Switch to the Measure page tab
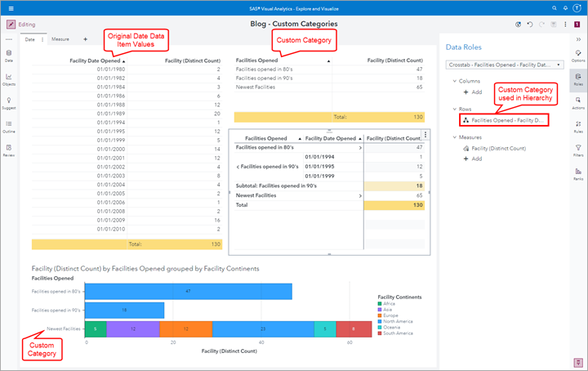Screen dimensions: 588x371 (x=60, y=39)
